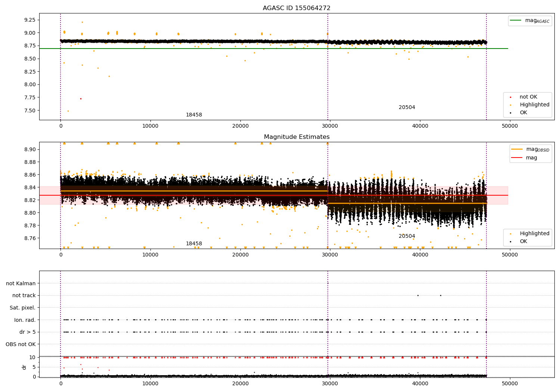Click the red 'mag' legend entry
Screen dimensions: 560x392
525,158
